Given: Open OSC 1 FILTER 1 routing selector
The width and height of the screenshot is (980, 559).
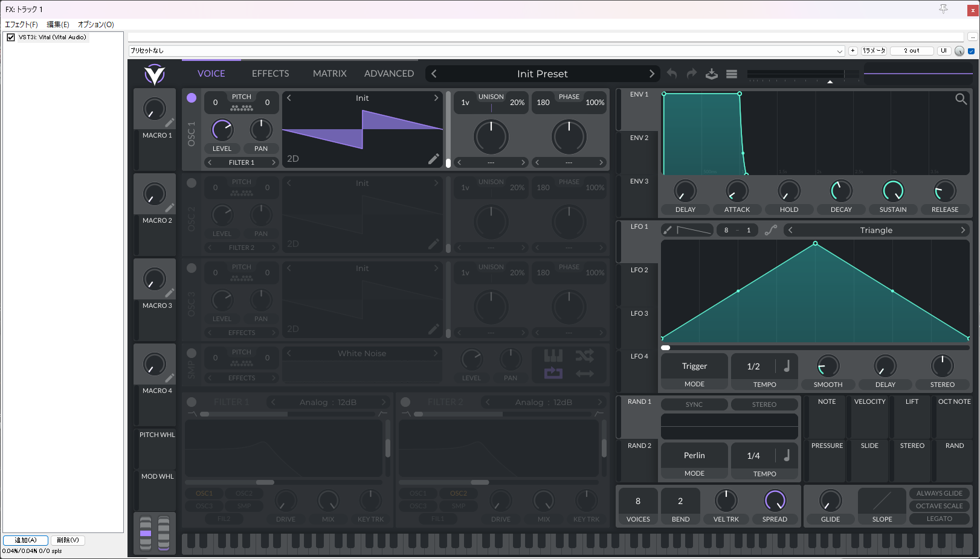Looking at the screenshot, I should tap(242, 162).
